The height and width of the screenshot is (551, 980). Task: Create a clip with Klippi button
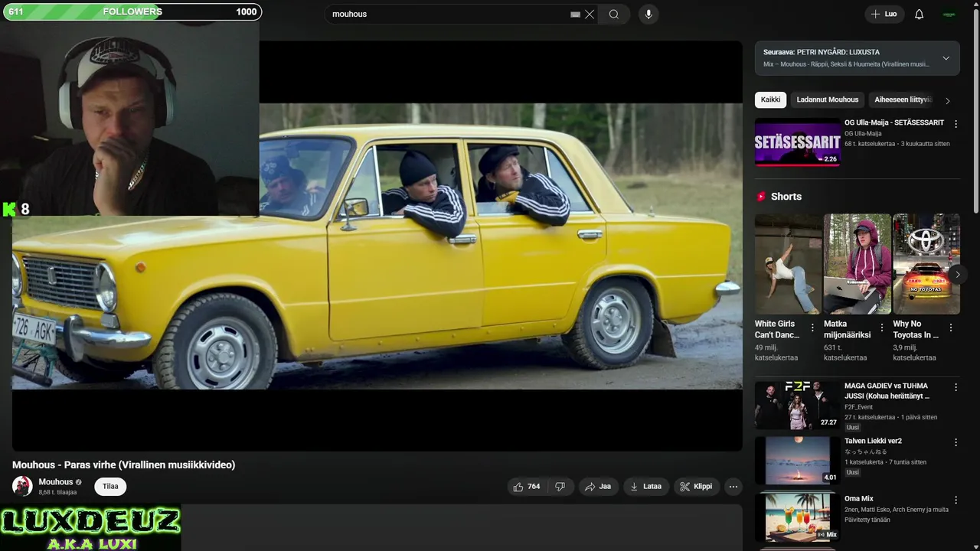tap(697, 487)
